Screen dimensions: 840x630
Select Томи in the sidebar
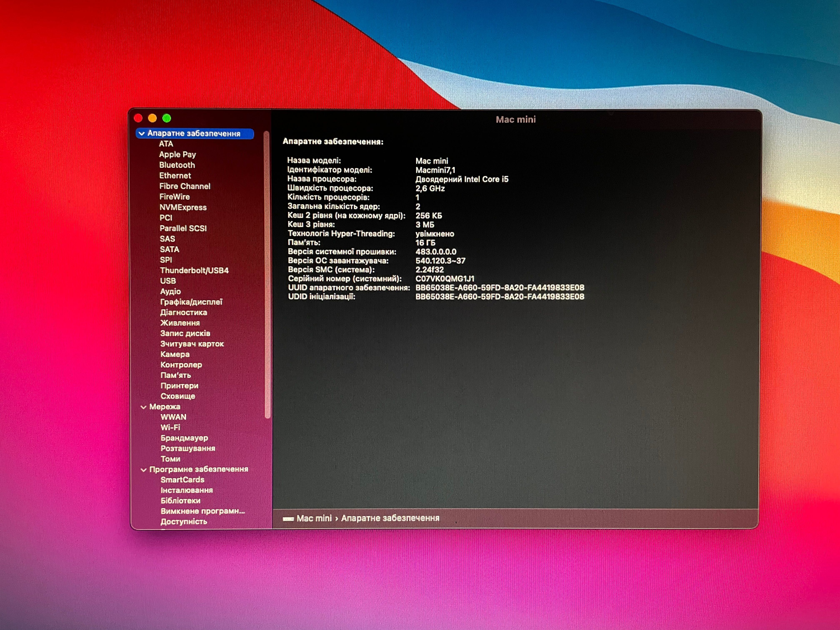(x=170, y=459)
